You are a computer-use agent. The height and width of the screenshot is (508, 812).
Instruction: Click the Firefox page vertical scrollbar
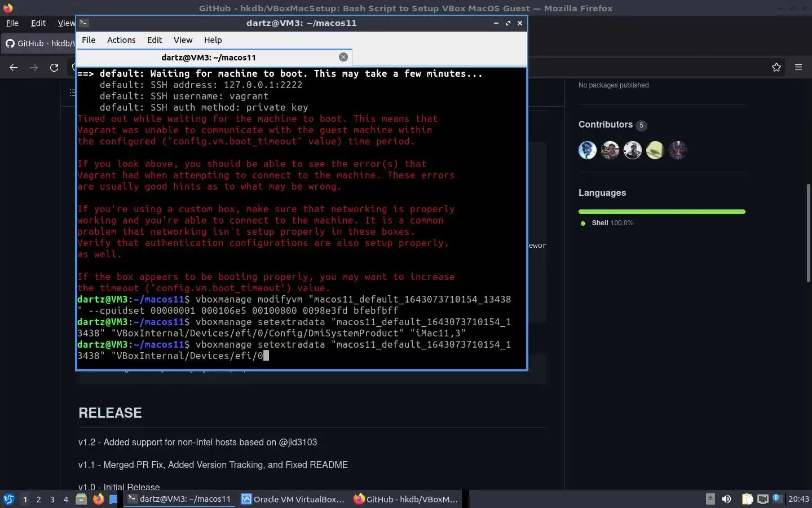point(808,233)
